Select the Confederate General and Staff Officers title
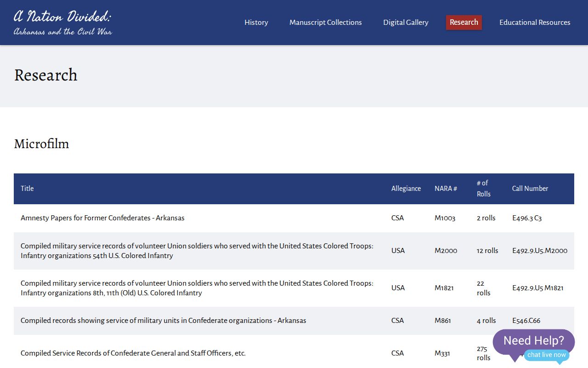The height and width of the screenshot is (368, 588). pos(133,353)
